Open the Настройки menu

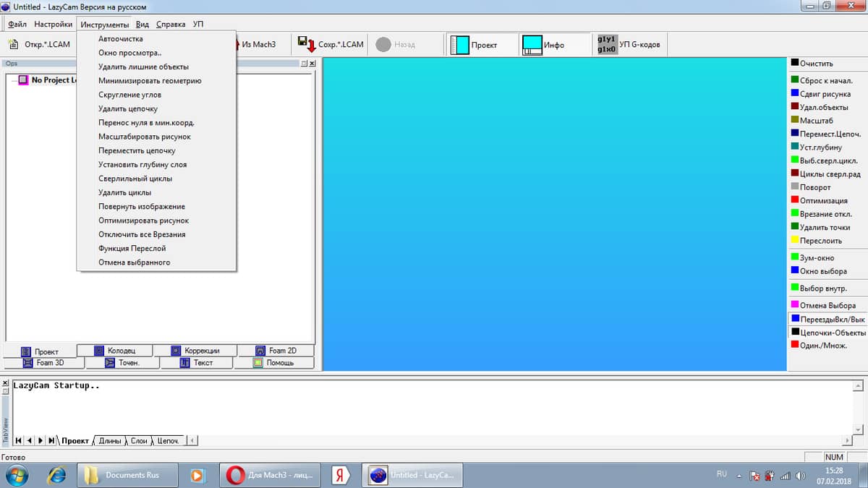coord(54,24)
